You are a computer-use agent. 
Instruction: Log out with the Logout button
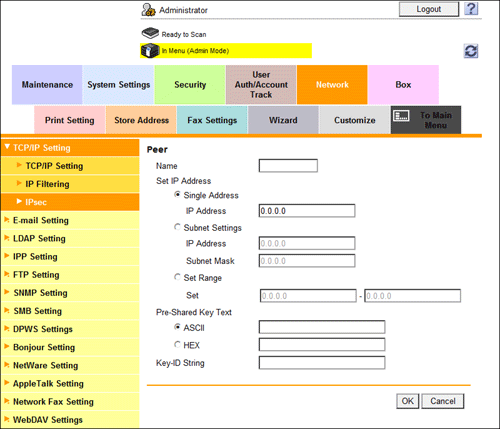429,9
